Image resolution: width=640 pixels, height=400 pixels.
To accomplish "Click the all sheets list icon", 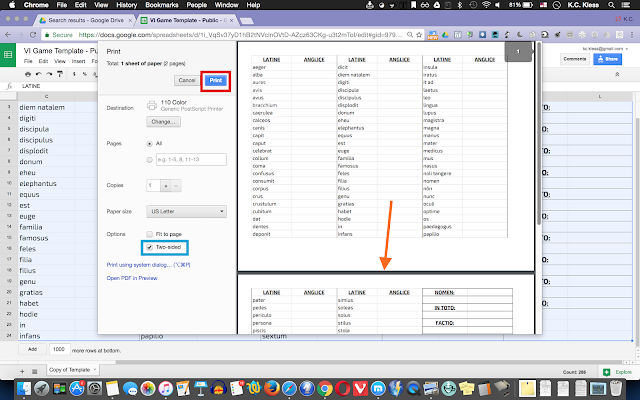I will (35, 371).
